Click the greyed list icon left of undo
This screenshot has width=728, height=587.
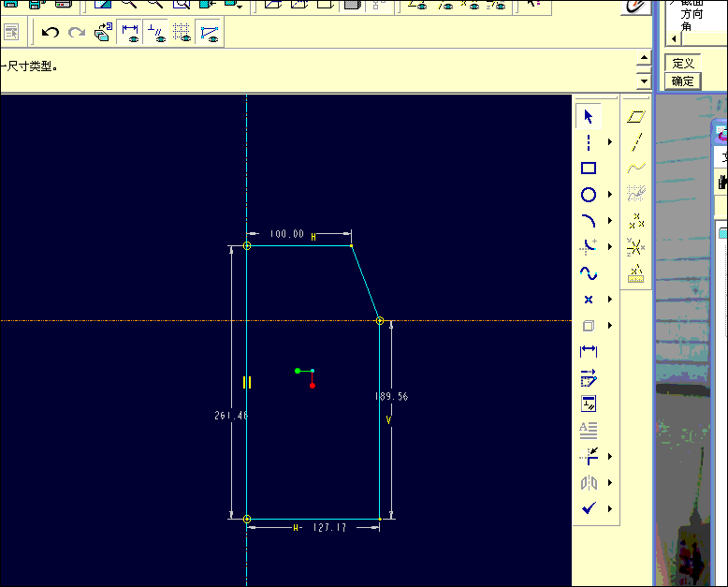pos(10,32)
